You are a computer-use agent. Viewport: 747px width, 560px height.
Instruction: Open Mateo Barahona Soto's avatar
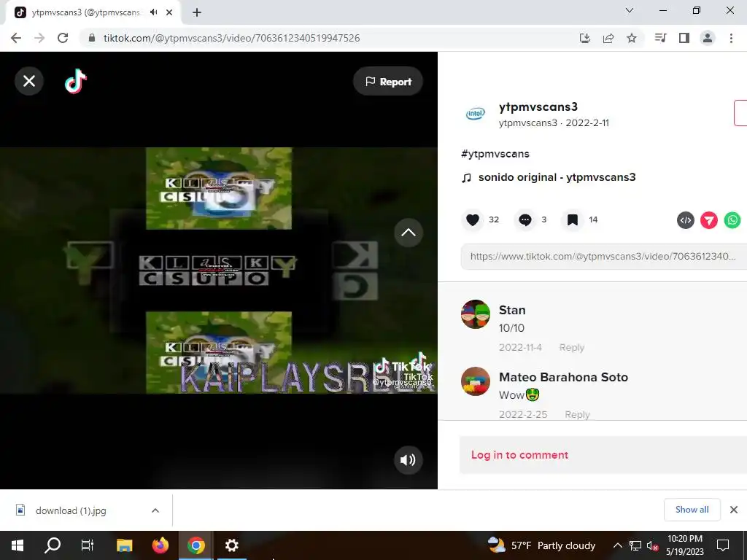(475, 381)
